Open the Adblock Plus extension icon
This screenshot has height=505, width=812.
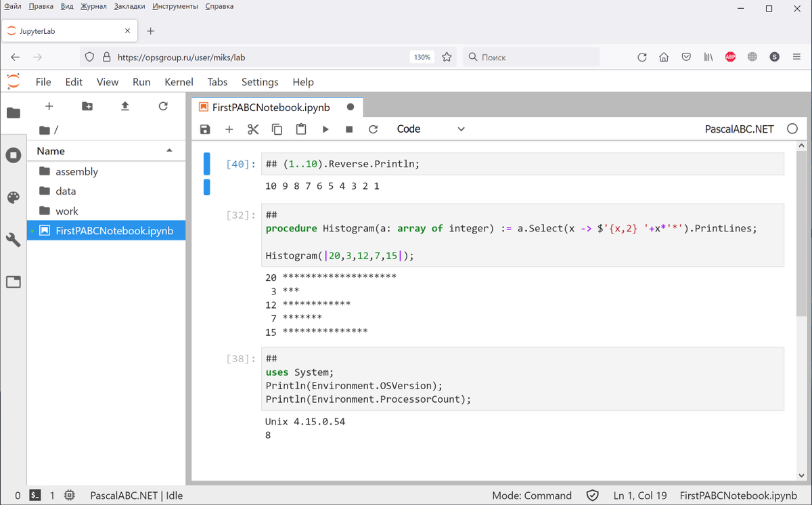[x=731, y=58]
